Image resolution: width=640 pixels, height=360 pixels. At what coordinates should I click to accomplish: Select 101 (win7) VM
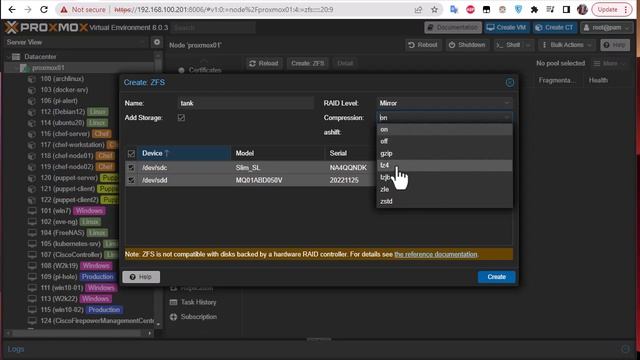pyautogui.click(x=56, y=211)
